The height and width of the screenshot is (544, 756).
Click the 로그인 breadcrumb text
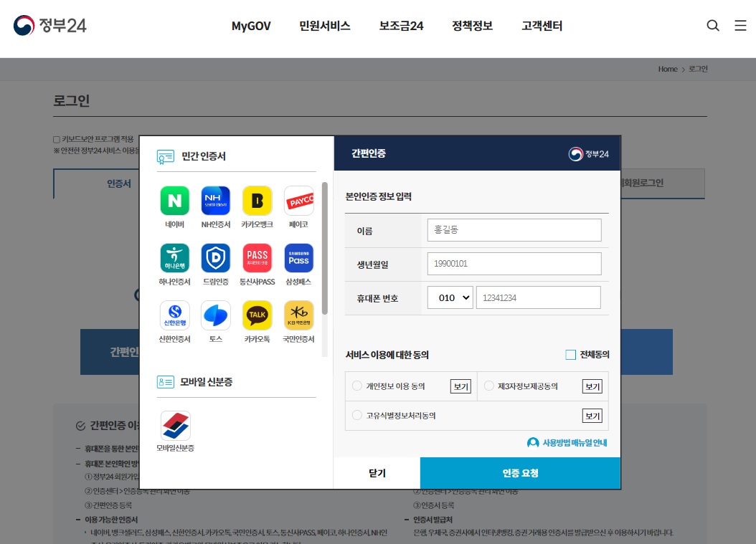click(698, 69)
